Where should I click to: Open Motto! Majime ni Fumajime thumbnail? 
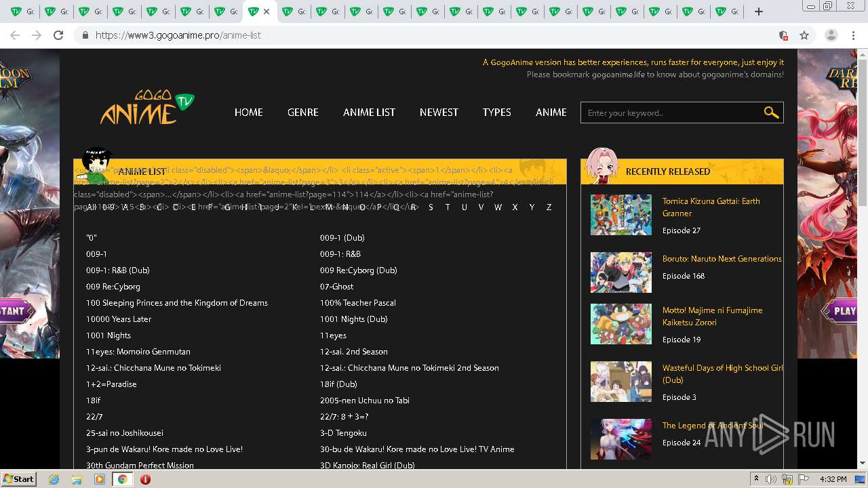(620, 324)
